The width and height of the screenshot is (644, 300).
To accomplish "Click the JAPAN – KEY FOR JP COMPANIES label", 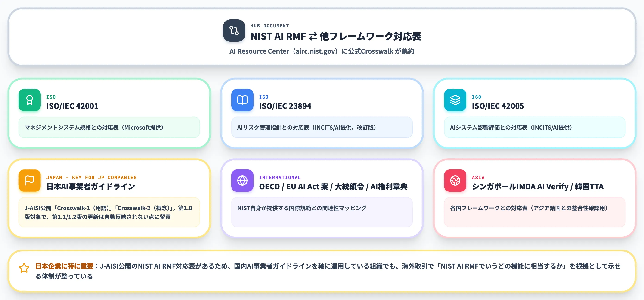I will point(92,177).
